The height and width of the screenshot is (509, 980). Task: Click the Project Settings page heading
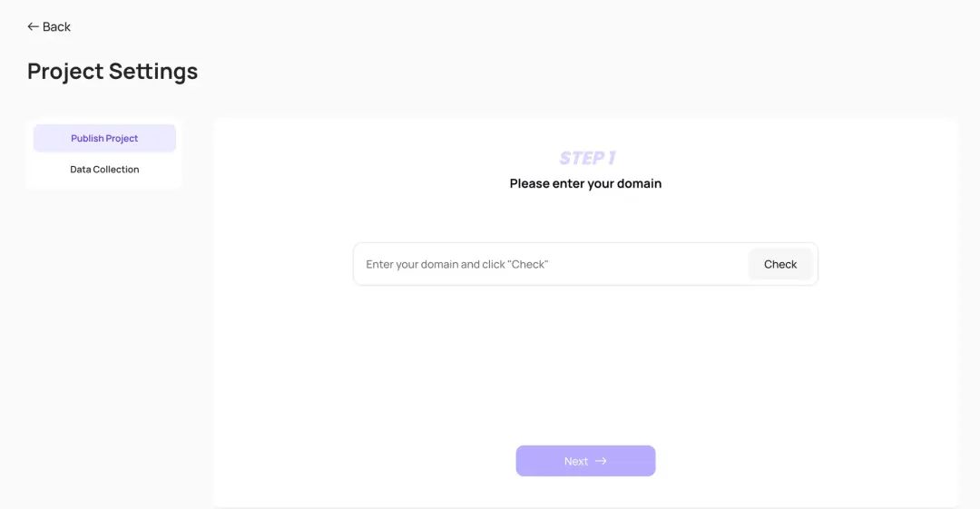[113, 72]
